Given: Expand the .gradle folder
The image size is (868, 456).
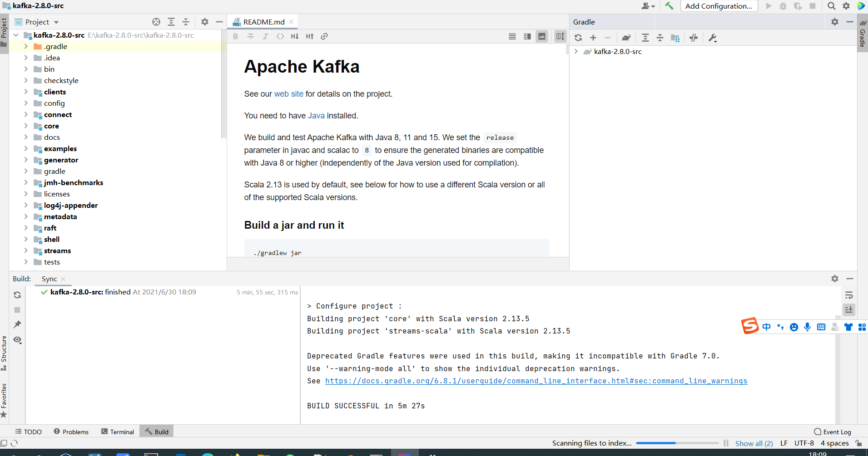Looking at the screenshot, I should (x=26, y=46).
